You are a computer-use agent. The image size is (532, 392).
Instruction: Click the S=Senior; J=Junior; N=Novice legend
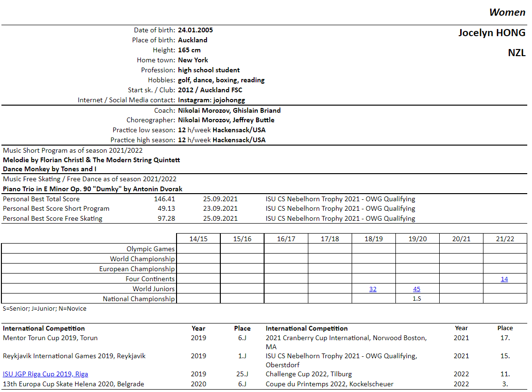[x=44, y=309]
